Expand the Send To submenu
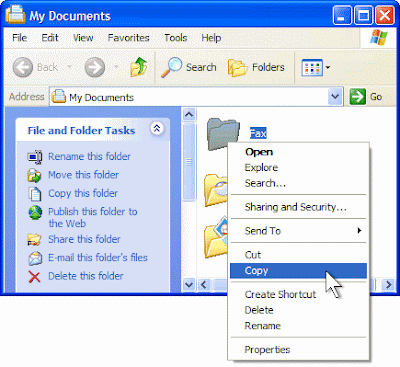Screen dimensions: 400x367 pyautogui.click(x=359, y=230)
